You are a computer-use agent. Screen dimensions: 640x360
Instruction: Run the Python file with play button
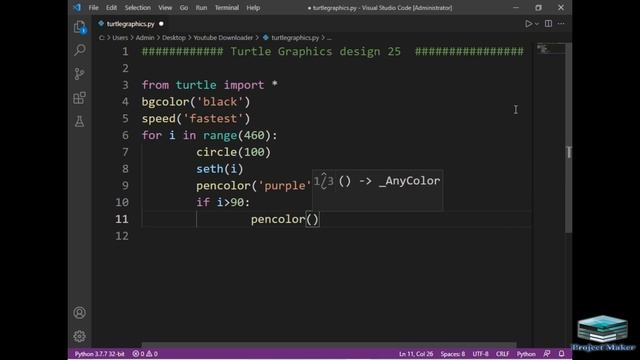pos(528,24)
